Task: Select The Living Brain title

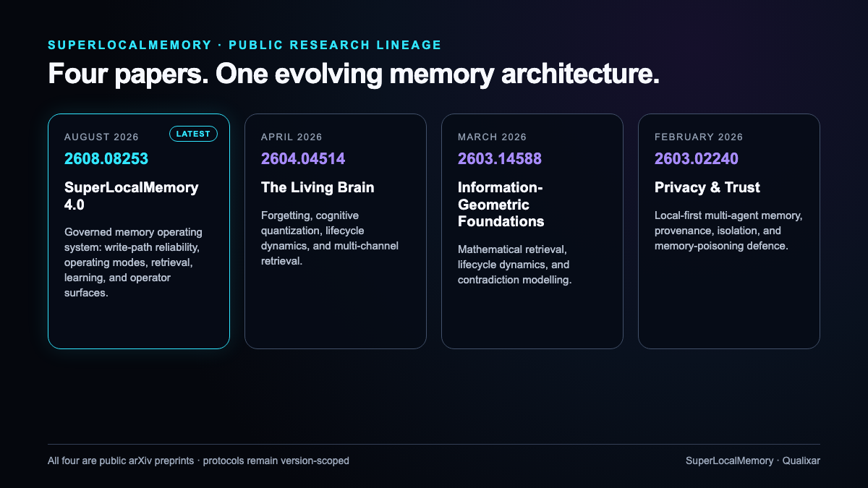Action: [318, 187]
